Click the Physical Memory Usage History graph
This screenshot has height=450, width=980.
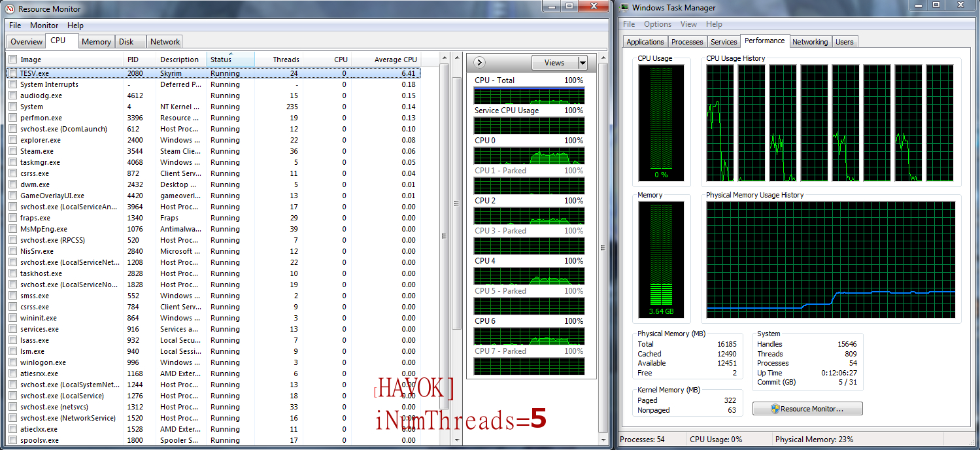(x=831, y=259)
